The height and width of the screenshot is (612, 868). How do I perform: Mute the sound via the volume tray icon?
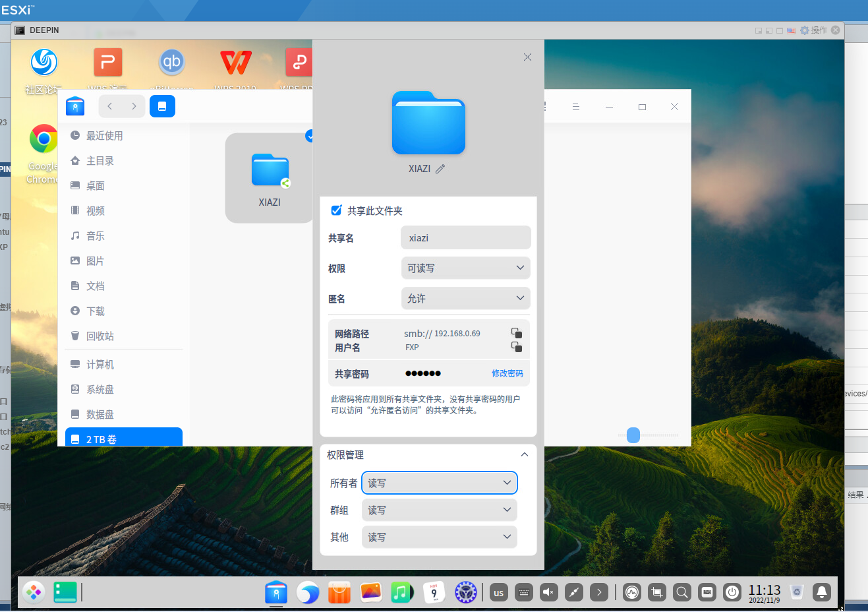pyautogui.click(x=548, y=592)
